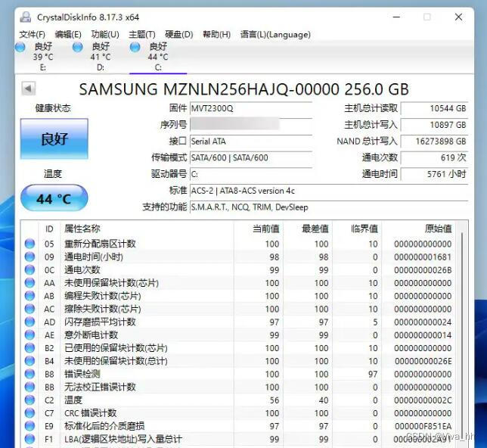Click status orb for ID B8 row
Image resolution: width=487 pixels, height=448 pixels.
pos(29,374)
